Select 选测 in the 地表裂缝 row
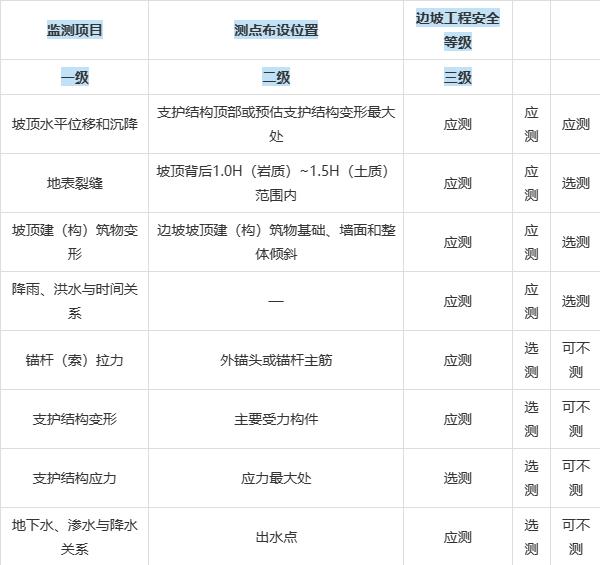 pyautogui.click(x=576, y=183)
